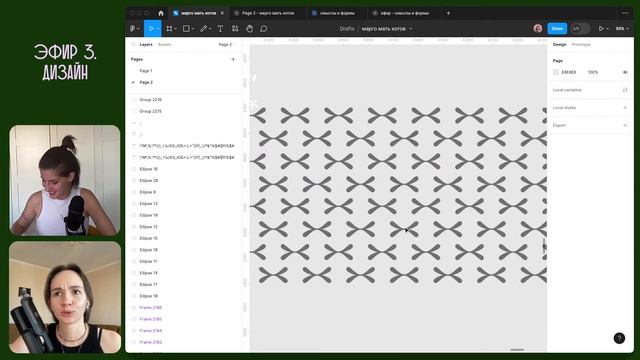The image size is (640, 360).
Task: Expand the shape tools dropdown arrow
Action: pos(193,29)
